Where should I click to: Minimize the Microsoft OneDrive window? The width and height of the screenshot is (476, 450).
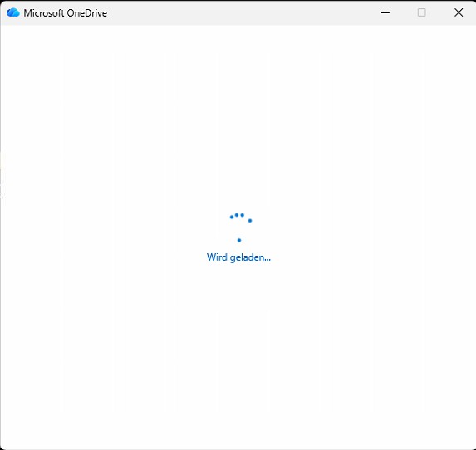point(385,12)
